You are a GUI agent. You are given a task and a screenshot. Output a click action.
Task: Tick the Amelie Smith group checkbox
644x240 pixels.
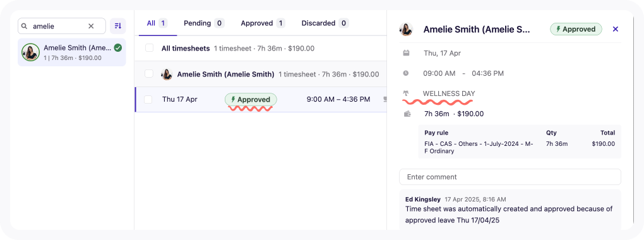click(149, 74)
